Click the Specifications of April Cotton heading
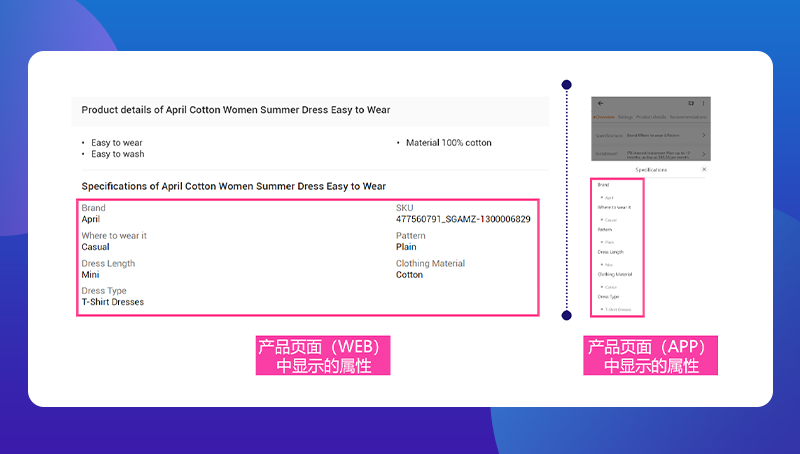The width and height of the screenshot is (800, 454). tap(234, 186)
